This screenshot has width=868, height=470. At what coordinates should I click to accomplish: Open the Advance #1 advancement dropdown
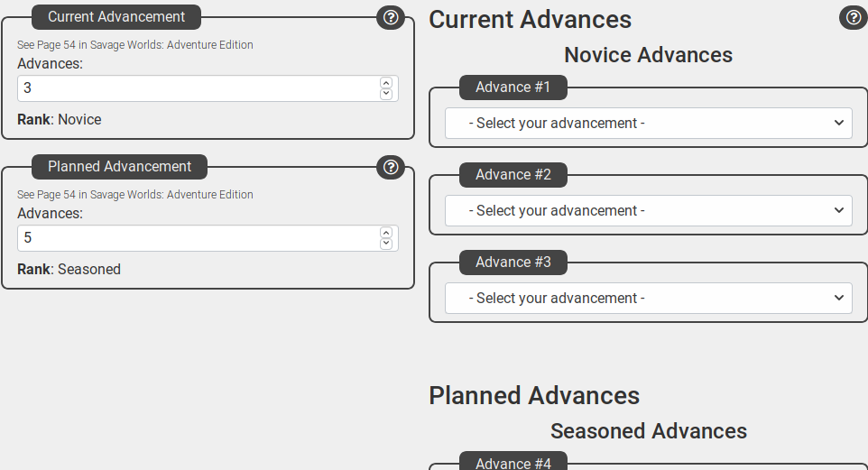(x=648, y=123)
